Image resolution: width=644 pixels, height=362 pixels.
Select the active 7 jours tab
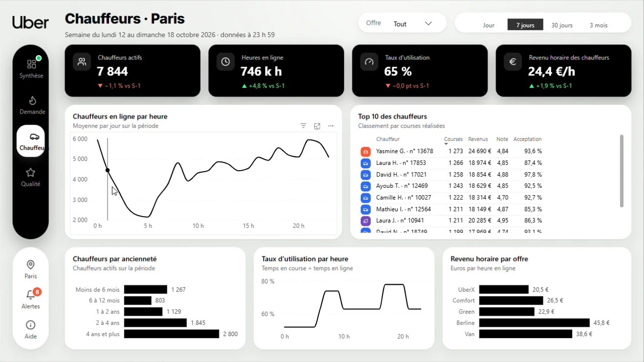(525, 25)
